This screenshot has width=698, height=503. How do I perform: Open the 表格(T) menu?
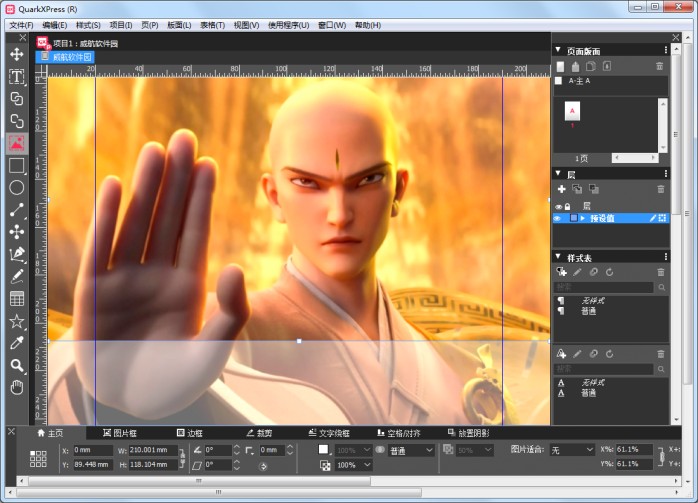point(212,25)
